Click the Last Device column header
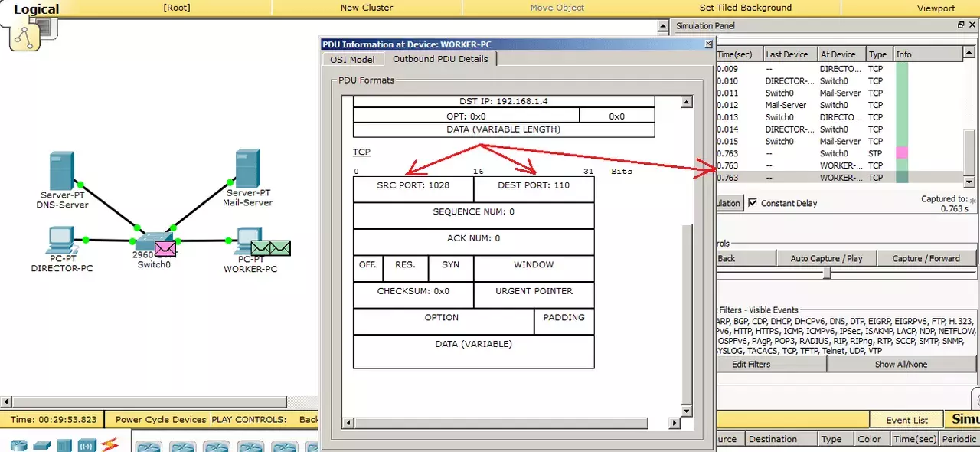This screenshot has width=980, height=452. pos(789,54)
